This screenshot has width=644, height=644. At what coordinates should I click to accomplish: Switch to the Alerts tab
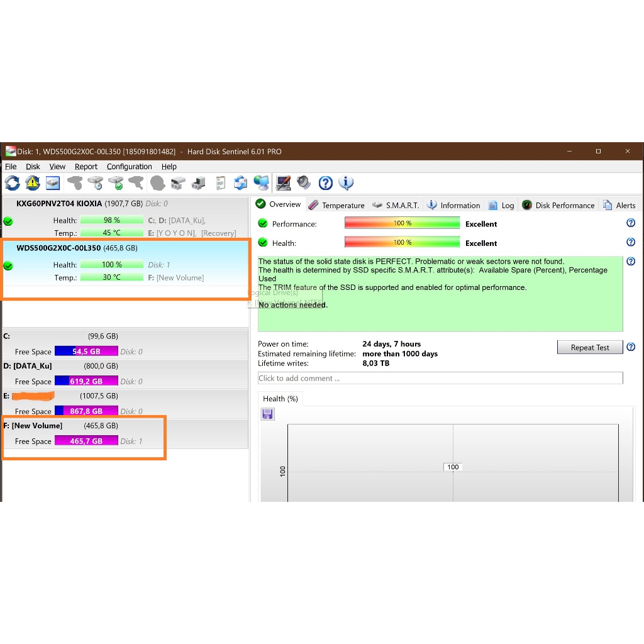tap(619, 205)
